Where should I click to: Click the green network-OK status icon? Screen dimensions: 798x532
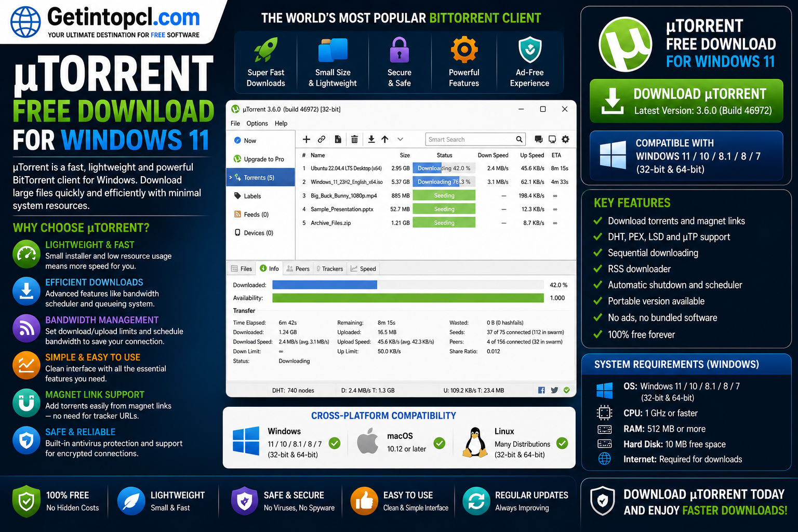click(567, 390)
